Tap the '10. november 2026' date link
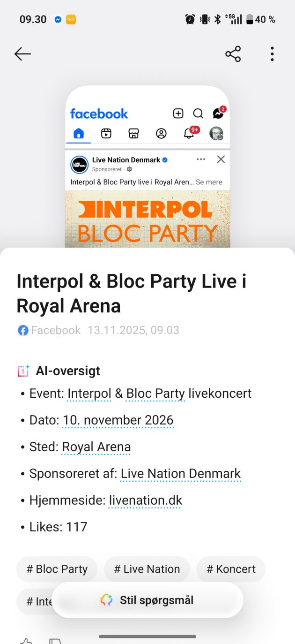The height and width of the screenshot is (644, 295). (x=118, y=420)
